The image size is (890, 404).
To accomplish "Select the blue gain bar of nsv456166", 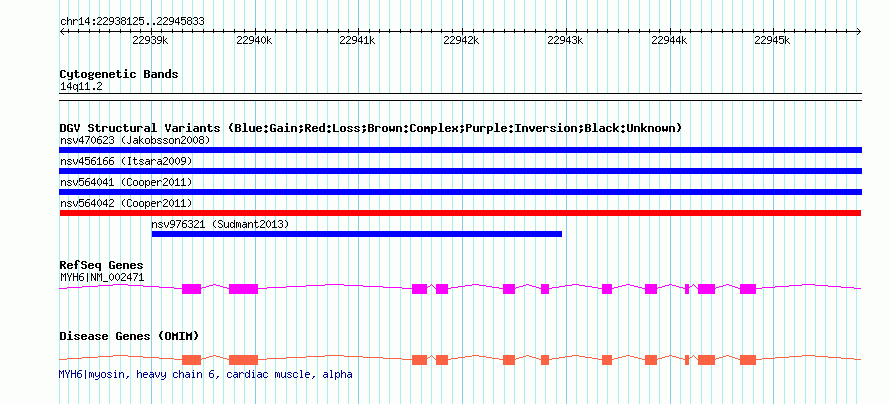I will 460,171.
